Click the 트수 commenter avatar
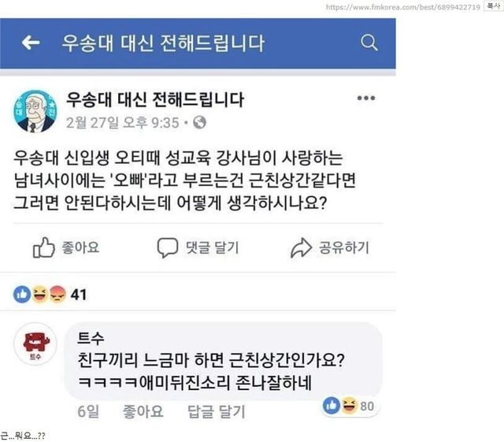Image resolution: width=504 pixels, height=442 pixels. (x=34, y=344)
